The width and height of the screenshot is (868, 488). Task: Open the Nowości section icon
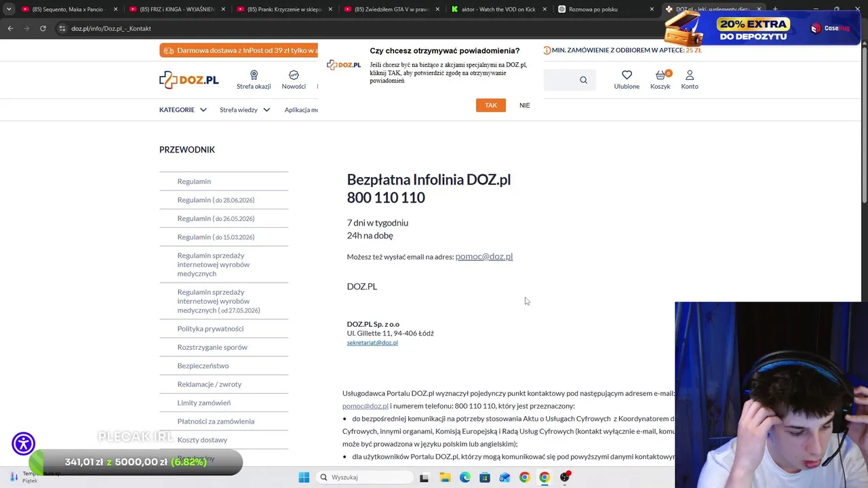(x=294, y=75)
